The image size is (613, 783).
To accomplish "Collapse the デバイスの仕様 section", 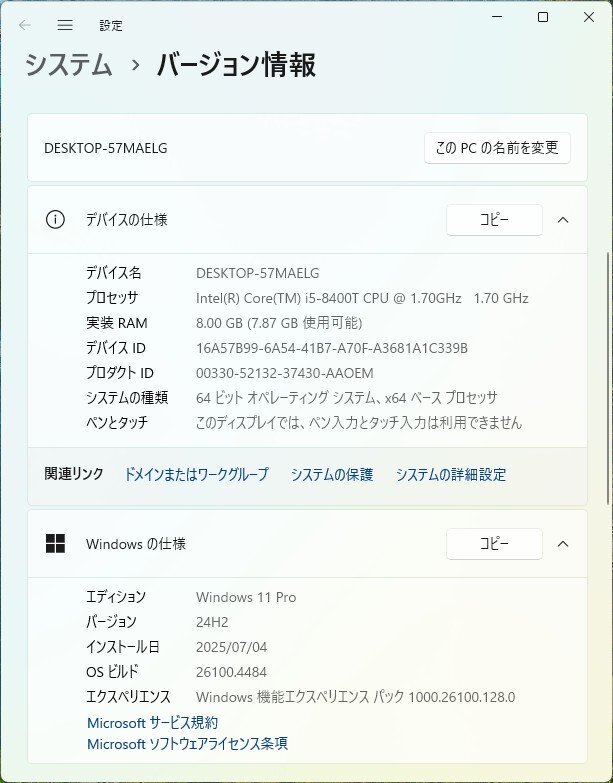I will [x=563, y=220].
